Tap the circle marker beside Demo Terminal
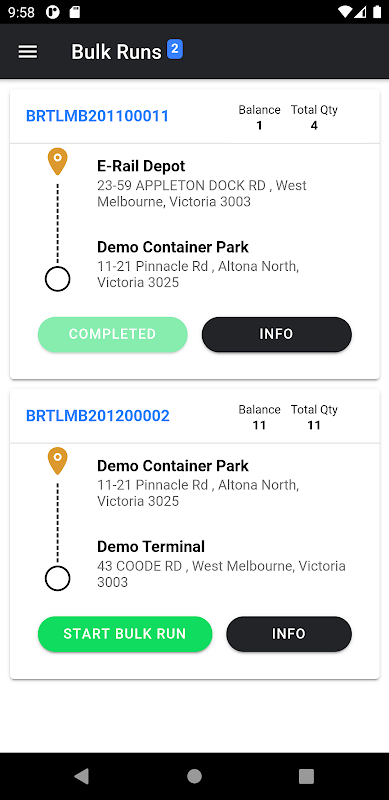389x800 pixels. (x=57, y=579)
